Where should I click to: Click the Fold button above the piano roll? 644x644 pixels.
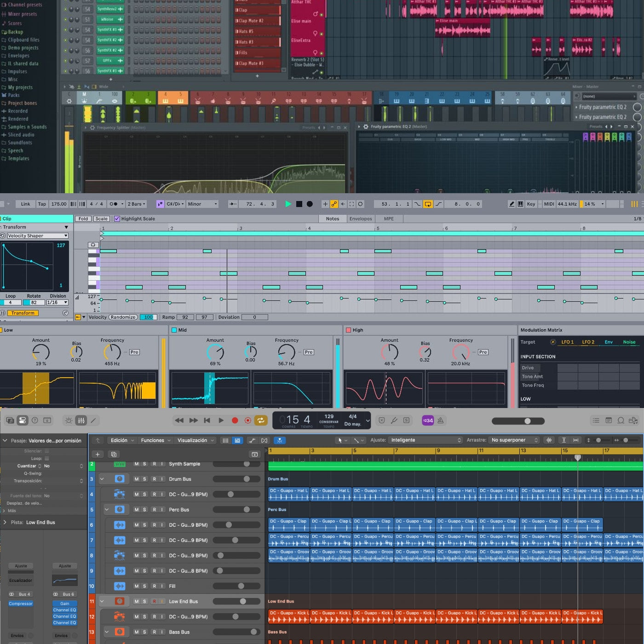(x=83, y=218)
